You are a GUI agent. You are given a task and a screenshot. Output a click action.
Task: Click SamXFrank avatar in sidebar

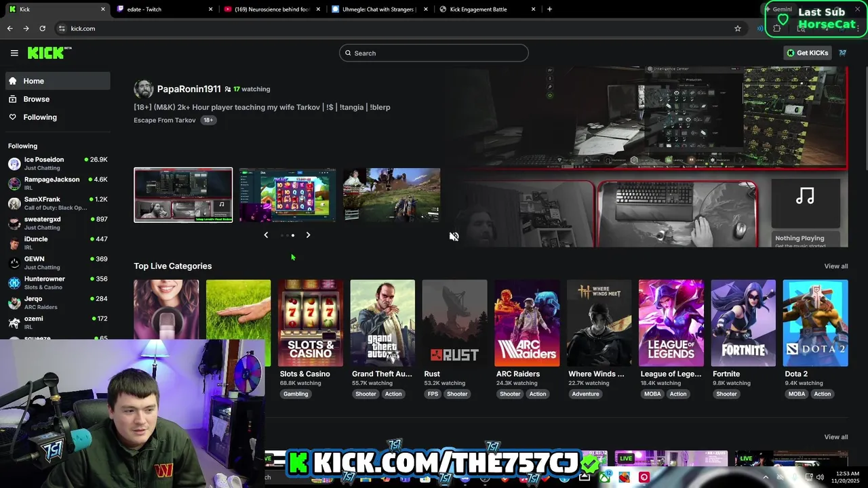click(14, 203)
